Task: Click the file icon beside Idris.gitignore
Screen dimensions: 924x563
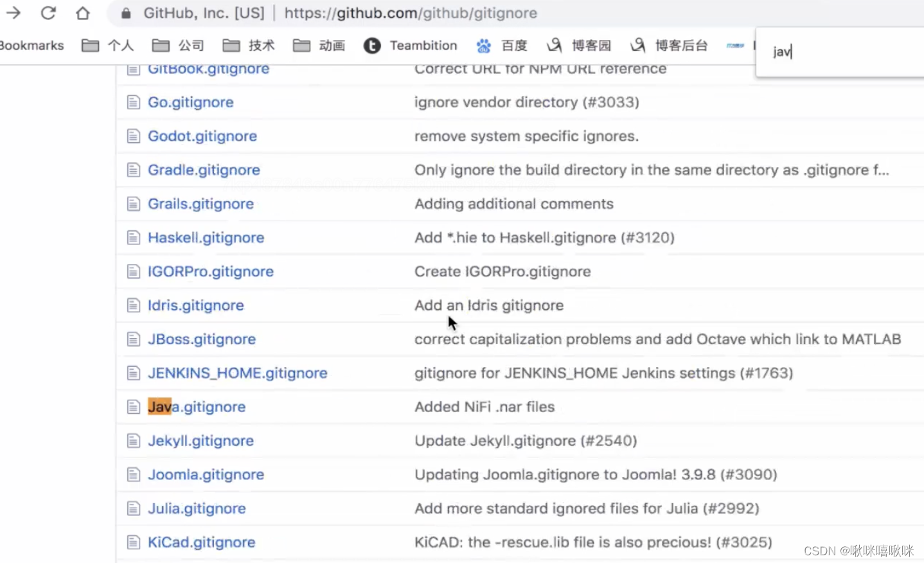Action: 134,305
